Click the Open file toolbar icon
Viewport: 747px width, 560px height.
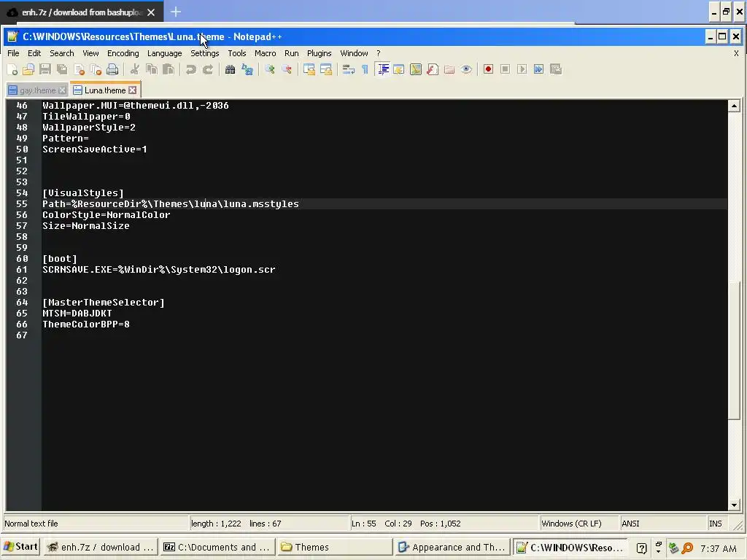tap(28, 69)
